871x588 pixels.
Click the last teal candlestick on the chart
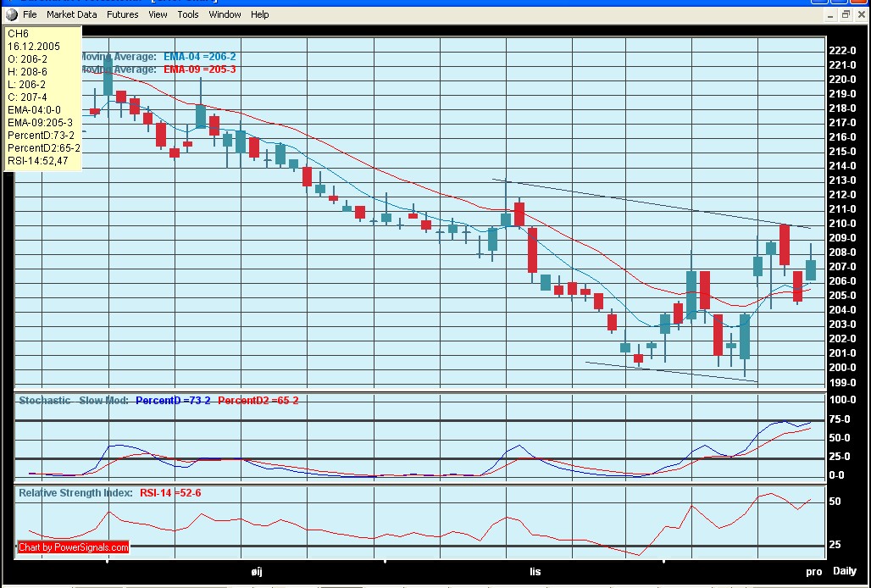811,269
